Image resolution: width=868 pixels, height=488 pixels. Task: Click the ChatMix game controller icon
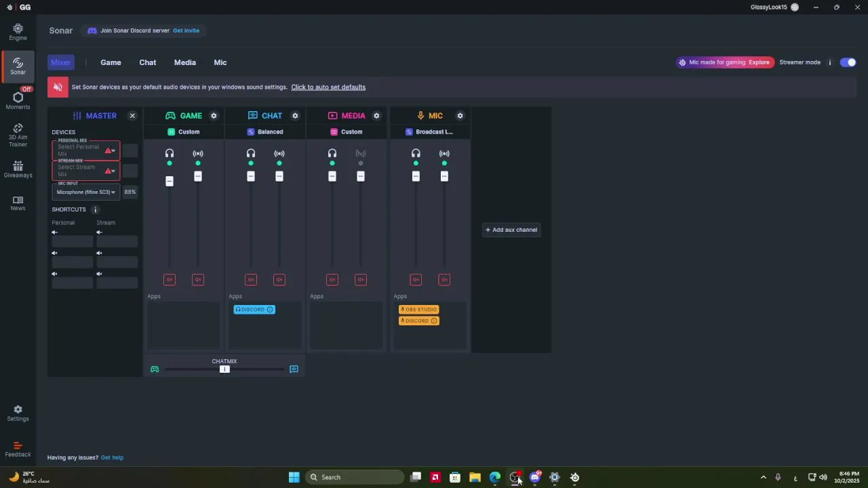click(x=155, y=369)
